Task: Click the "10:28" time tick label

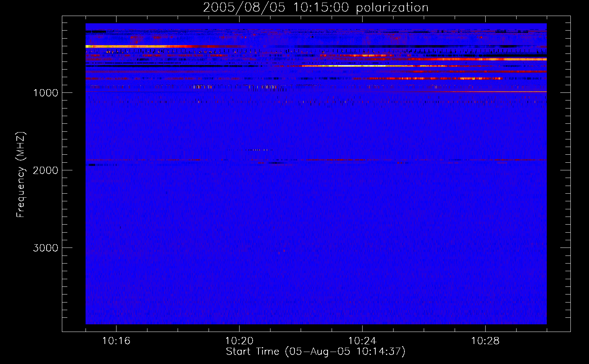Action: pyautogui.click(x=485, y=341)
